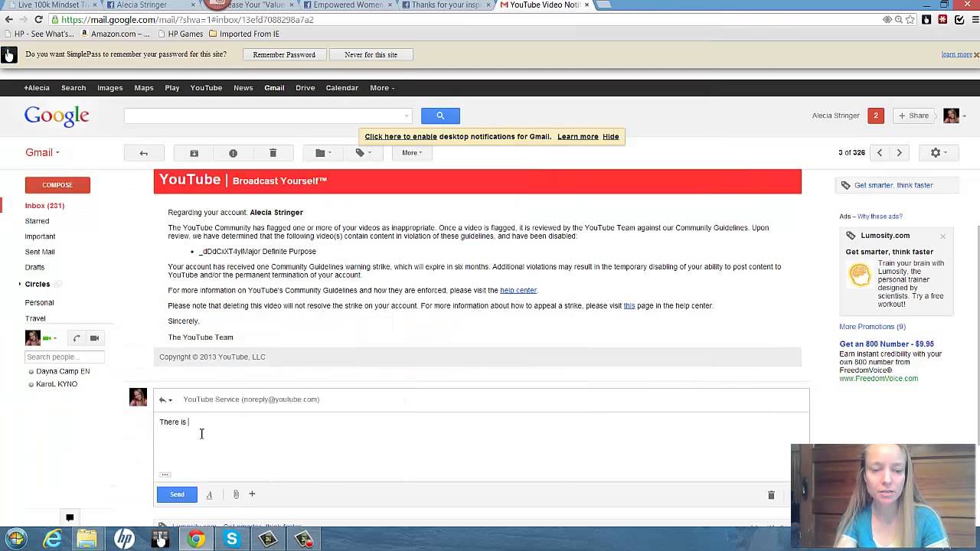Image resolution: width=980 pixels, height=551 pixels.
Task: Open Inbox (231) folder
Action: (44, 206)
